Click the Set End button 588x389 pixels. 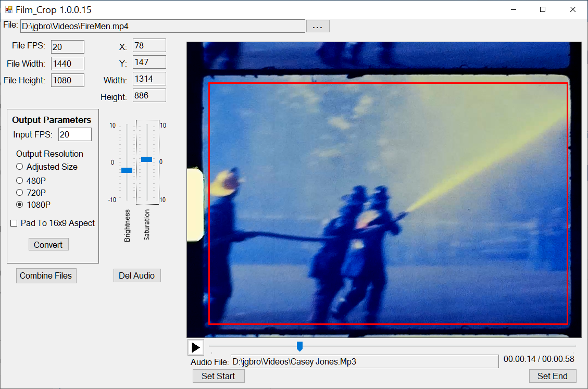[x=553, y=377]
